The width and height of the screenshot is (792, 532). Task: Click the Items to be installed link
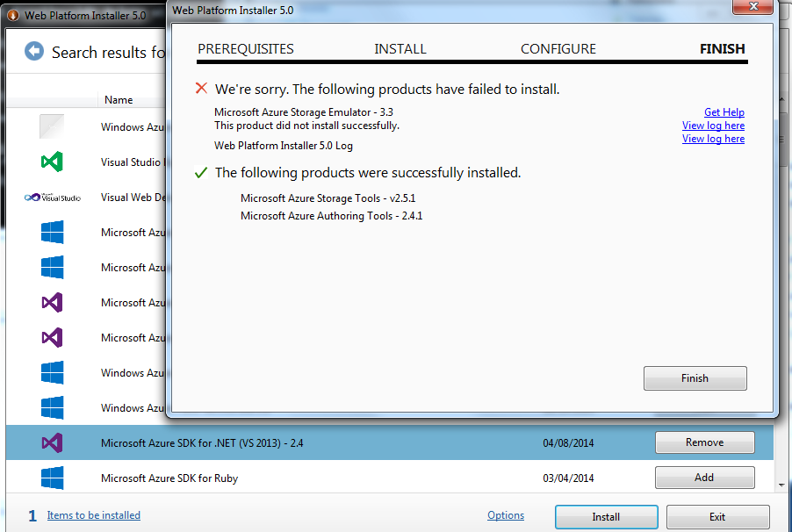pyautogui.click(x=93, y=515)
